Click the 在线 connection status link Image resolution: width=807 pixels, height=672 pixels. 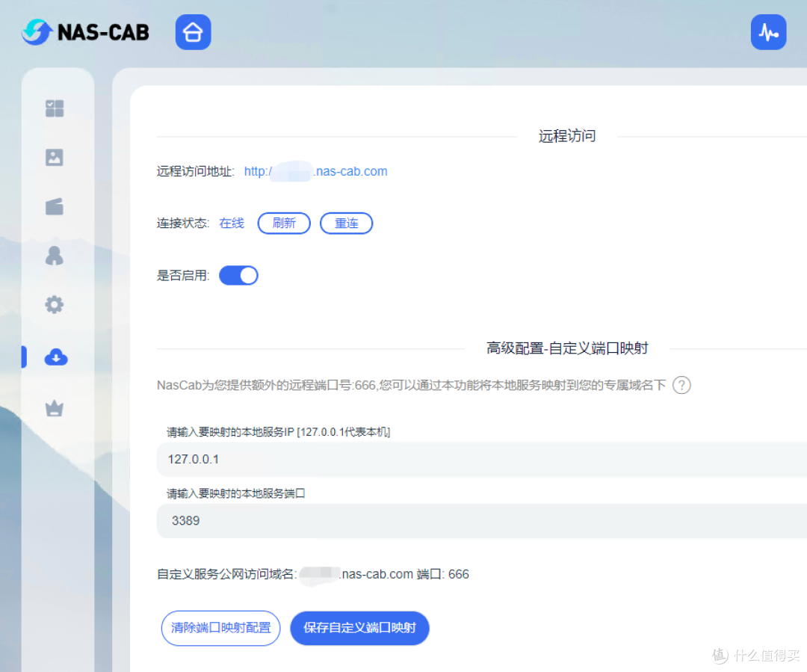(x=231, y=222)
